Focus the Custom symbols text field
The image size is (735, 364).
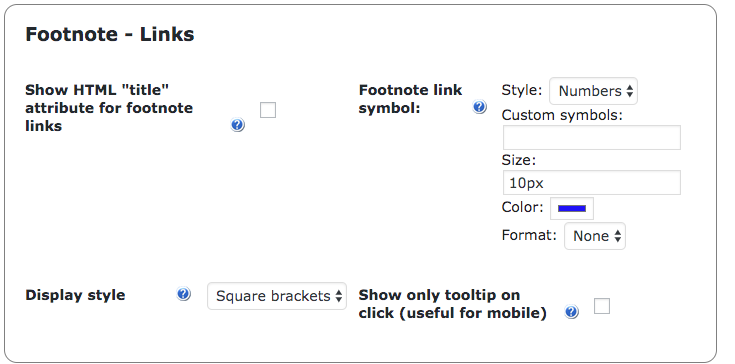click(x=592, y=137)
